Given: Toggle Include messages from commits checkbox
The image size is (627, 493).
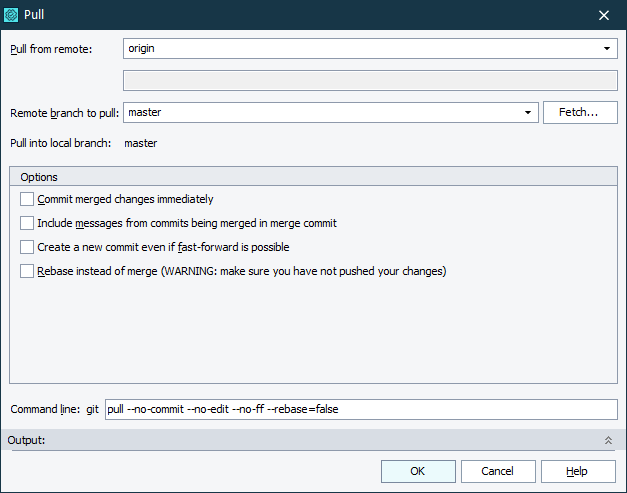Looking at the screenshot, I should point(27,223).
